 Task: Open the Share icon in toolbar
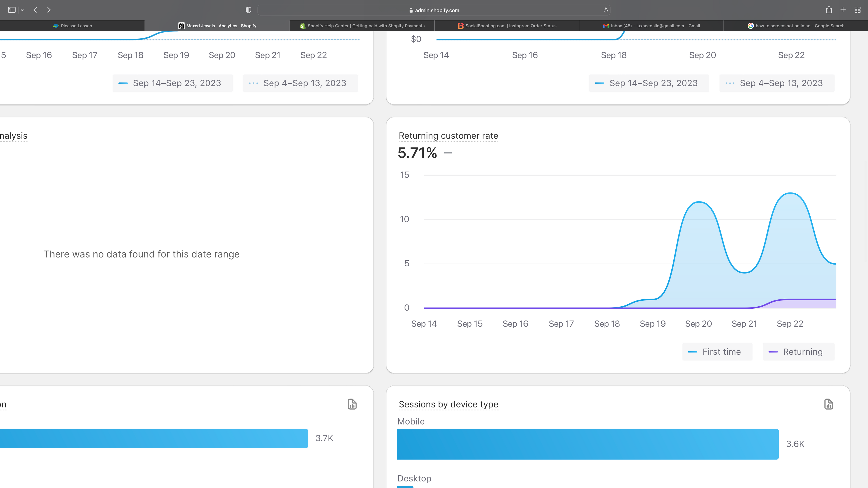[x=829, y=10]
